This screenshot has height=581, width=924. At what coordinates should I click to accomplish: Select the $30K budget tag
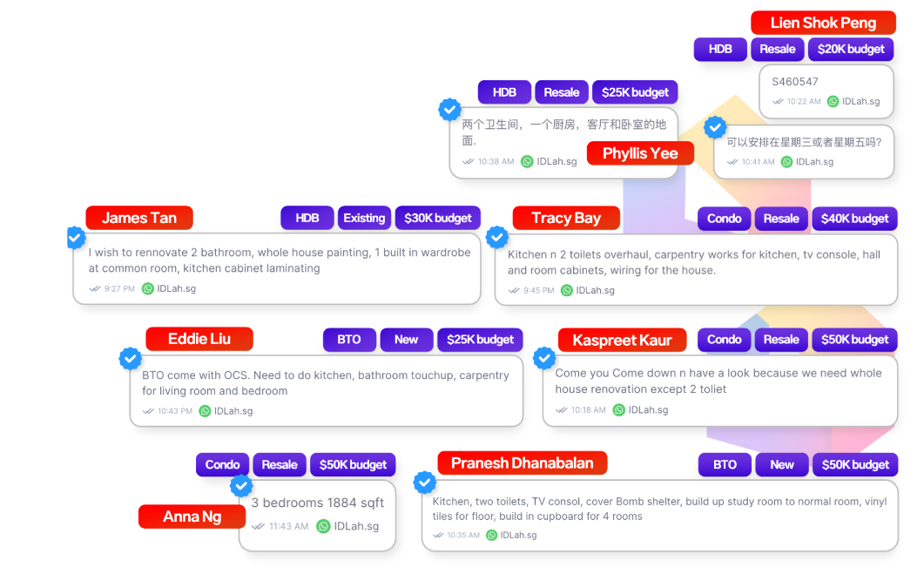click(x=438, y=218)
